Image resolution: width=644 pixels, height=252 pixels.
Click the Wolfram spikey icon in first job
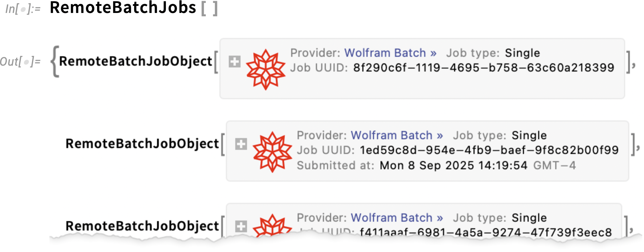[266, 69]
